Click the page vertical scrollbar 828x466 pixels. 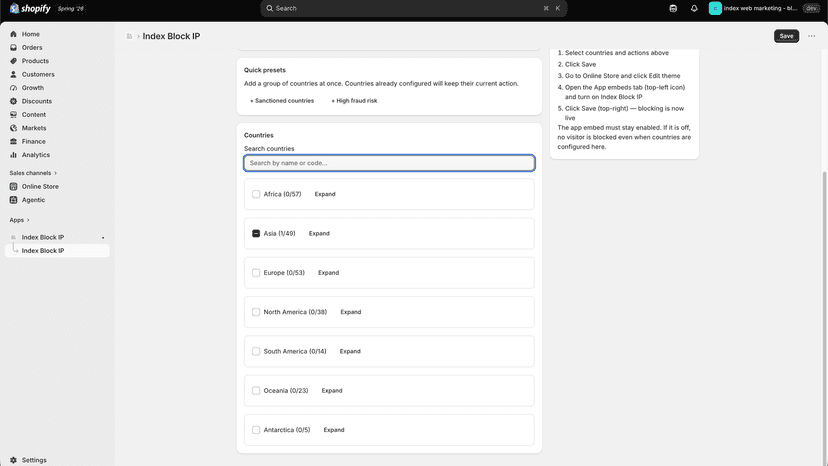824,317
